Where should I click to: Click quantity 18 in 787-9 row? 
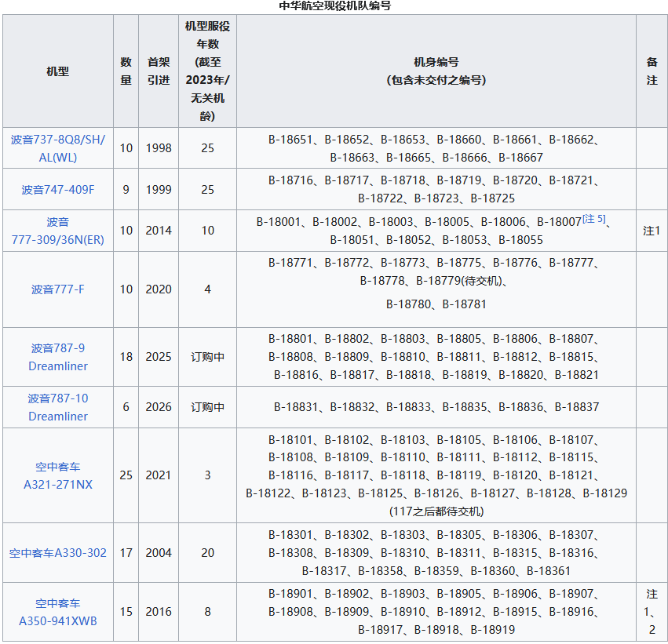tap(126, 357)
